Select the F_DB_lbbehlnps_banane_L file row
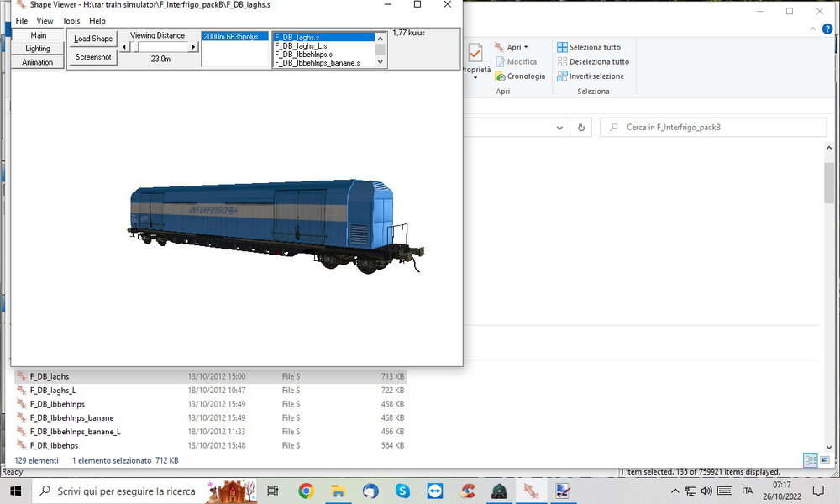Image resolution: width=840 pixels, height=504 pixels. point(210,432)
